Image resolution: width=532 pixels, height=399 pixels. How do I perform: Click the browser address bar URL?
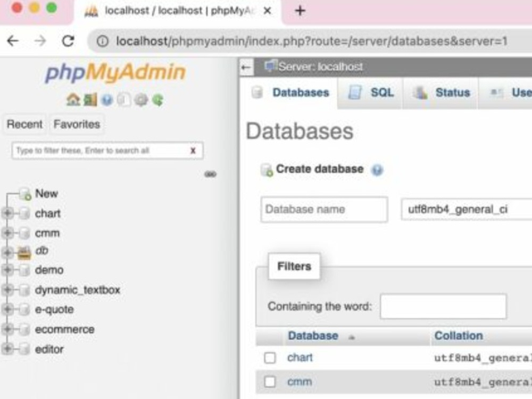[311, 41]
